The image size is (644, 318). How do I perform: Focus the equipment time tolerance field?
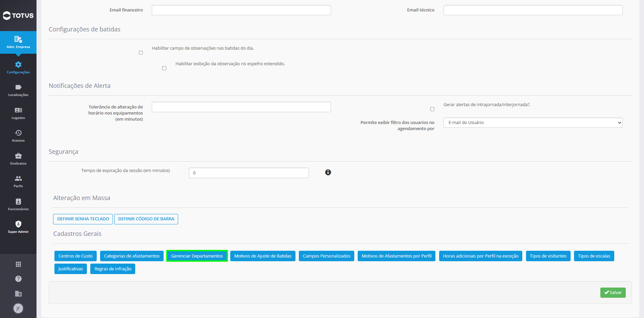pos(241,107)
